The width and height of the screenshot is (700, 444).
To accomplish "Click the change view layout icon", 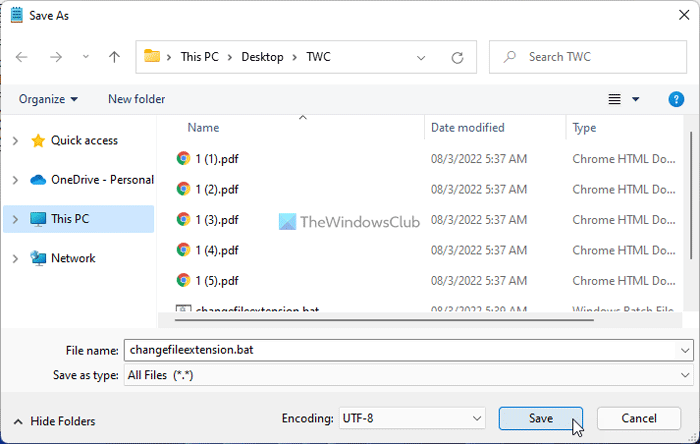I will (x=615, y=99).
